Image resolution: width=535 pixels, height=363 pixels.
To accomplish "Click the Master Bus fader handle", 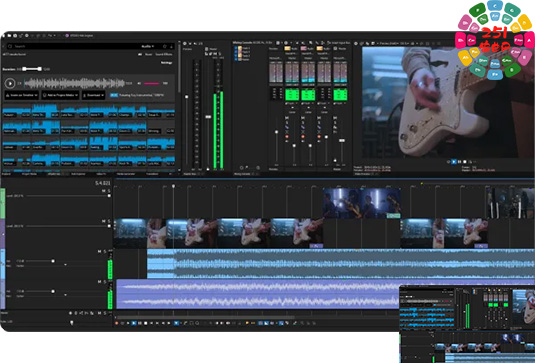I will (208, 117).
